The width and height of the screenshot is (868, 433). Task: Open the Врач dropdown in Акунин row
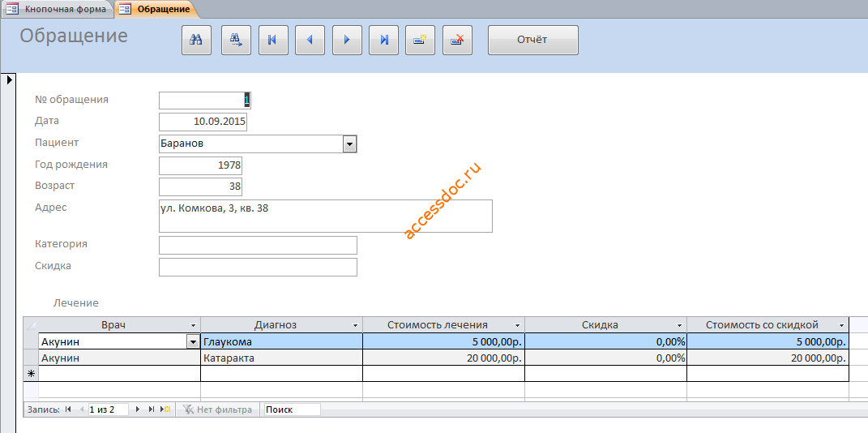193,341
